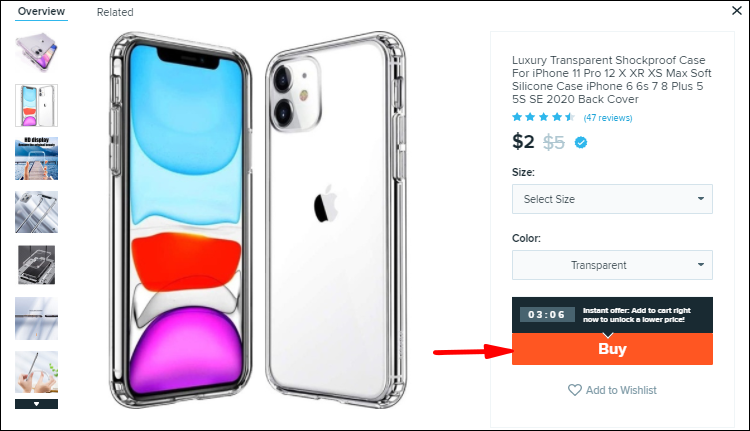Select the fourth thumbnail of case corner
The height and width of the screenshot is (431, 750).
pos(37,211)
